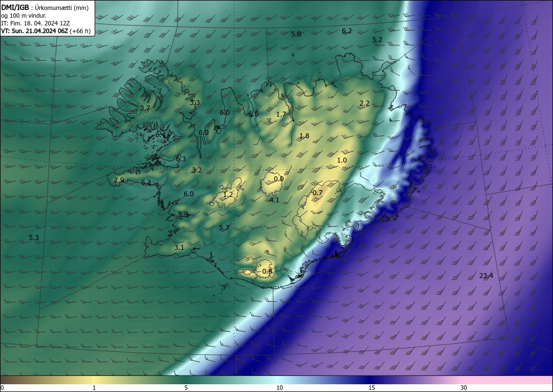Select the 1.8 precipitation value
This screenshot has width=553, height=392.
(x=304, y=135)
